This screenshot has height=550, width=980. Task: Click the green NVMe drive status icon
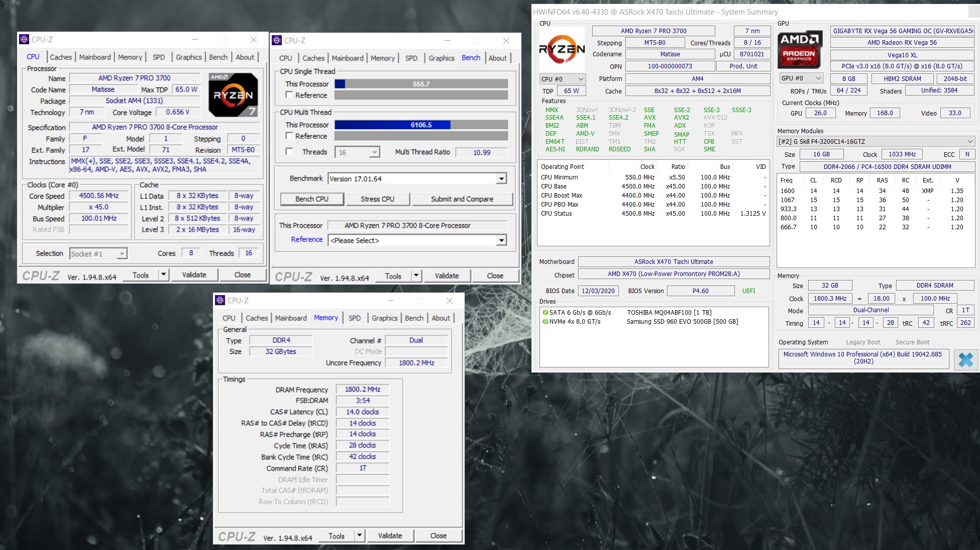tap(545, 321)
